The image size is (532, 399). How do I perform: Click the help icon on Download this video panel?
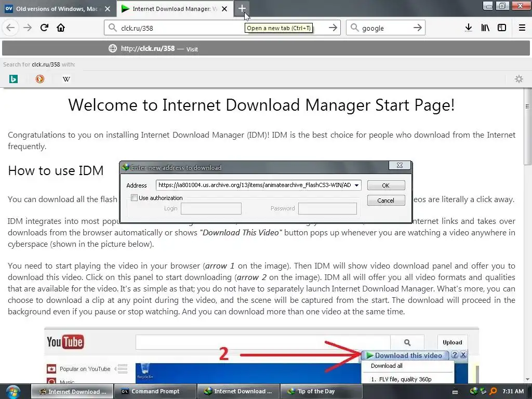[455, 355]
